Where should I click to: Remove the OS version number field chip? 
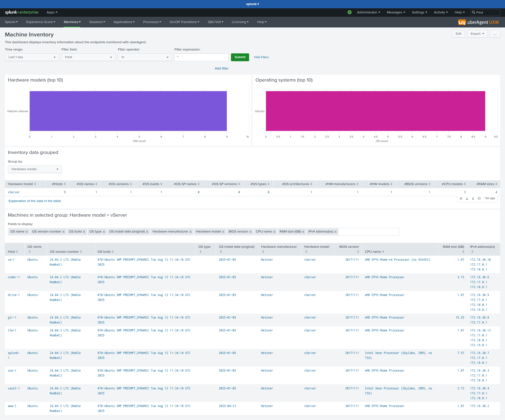64,232
